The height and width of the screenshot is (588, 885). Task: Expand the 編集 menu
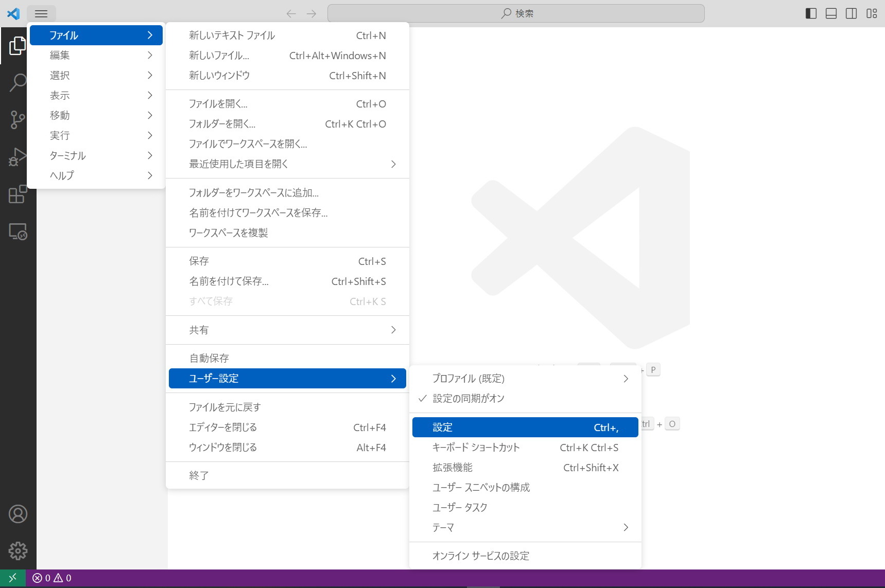[x=96, y=55]
